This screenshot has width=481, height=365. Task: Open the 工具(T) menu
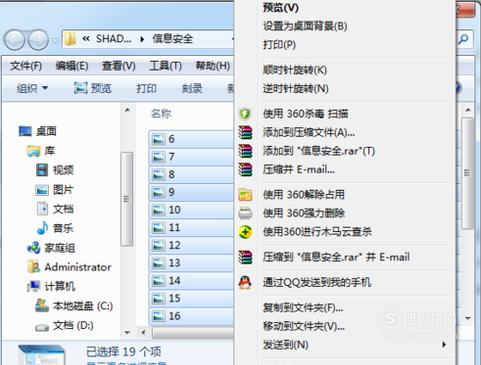pos(165,66)
